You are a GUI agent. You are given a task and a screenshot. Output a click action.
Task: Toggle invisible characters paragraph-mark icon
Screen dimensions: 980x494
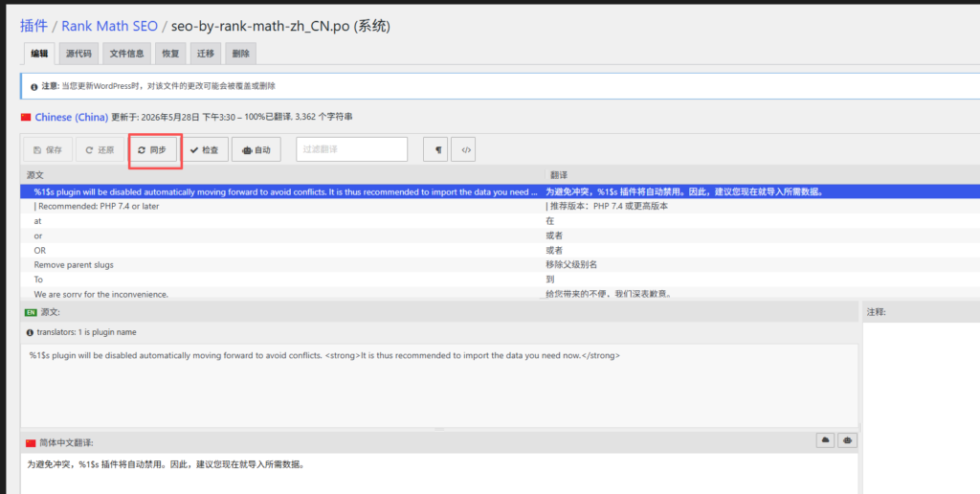(x=435, y=149)
